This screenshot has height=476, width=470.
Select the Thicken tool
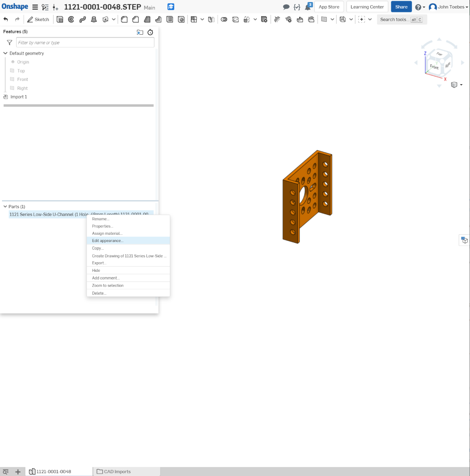tap(105, 19)
